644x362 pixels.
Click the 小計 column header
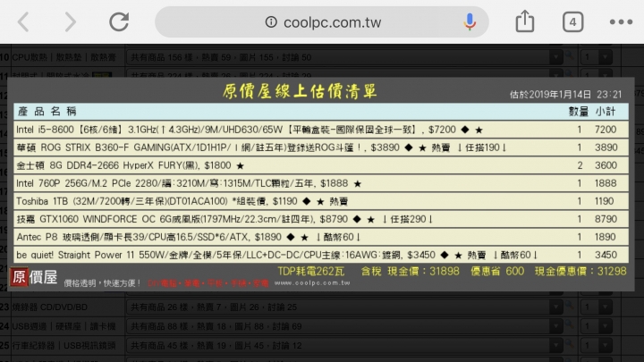point(606,111)
